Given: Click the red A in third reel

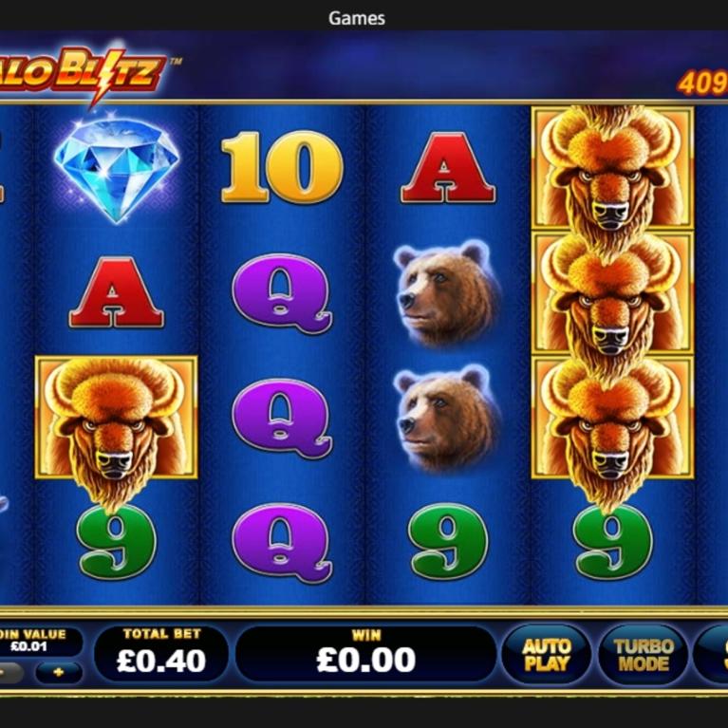Looking at the screenshot, I should (448, 168).
